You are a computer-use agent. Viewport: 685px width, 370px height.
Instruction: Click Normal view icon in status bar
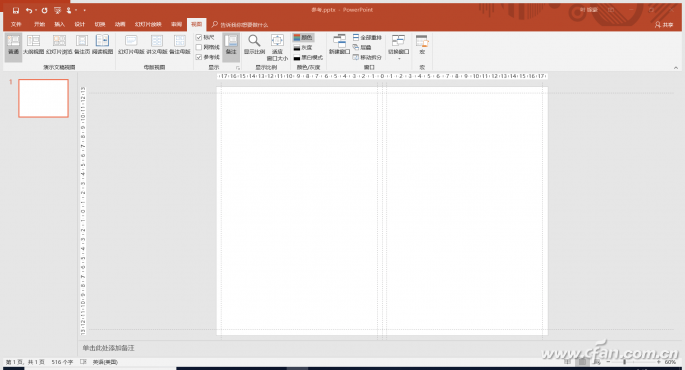[567, 362]
